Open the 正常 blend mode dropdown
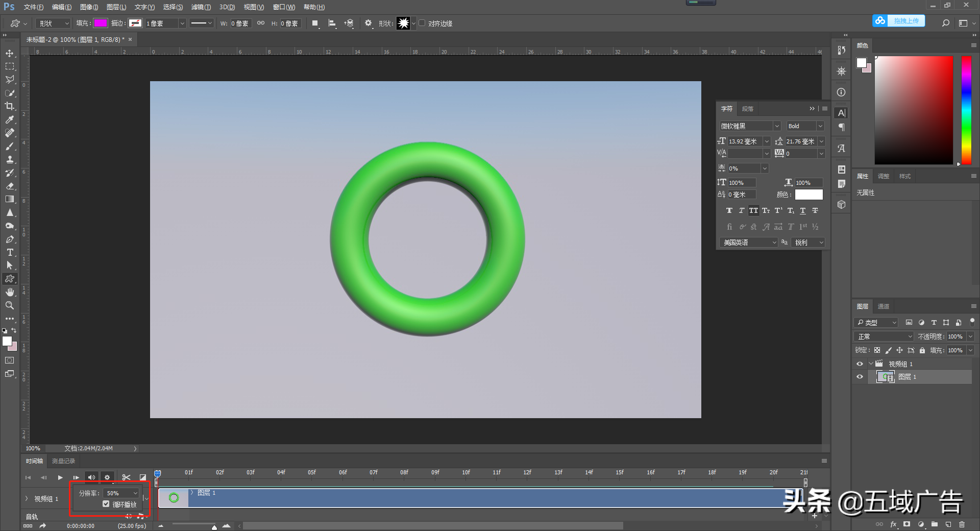This screenshot has width=980, height=531. 884,336
